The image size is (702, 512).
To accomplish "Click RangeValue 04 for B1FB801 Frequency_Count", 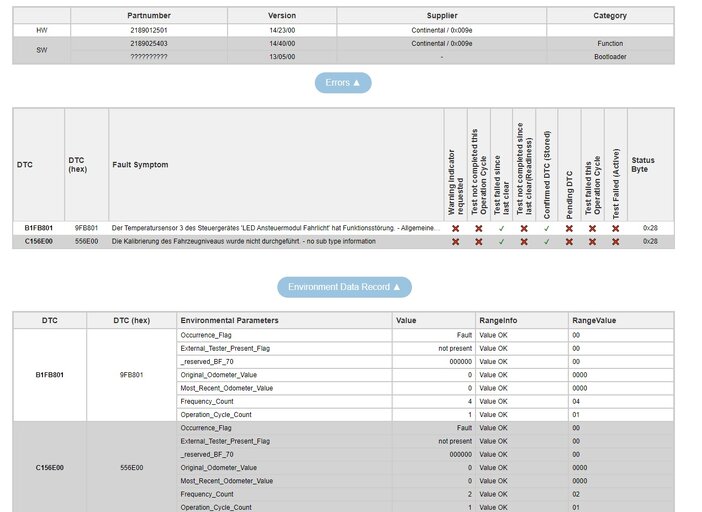I will coord(576,401).
